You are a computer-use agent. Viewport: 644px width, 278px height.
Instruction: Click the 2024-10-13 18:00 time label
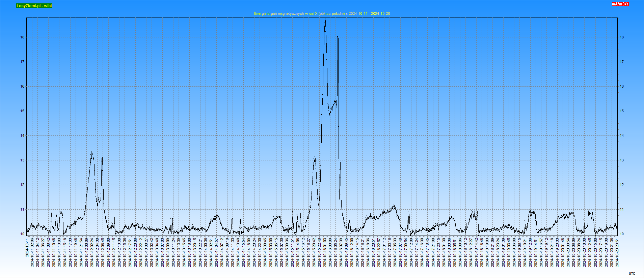189,252
